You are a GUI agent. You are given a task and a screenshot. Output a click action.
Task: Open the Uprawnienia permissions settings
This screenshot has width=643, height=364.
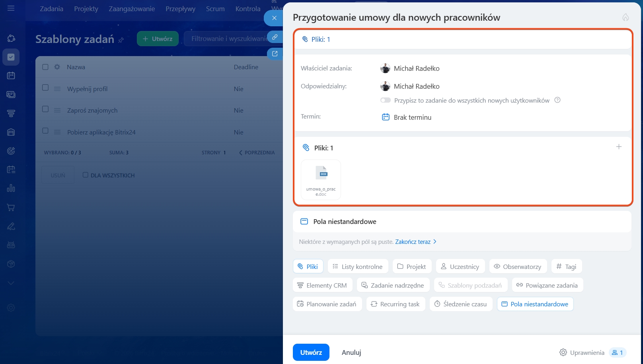(582, 352)
